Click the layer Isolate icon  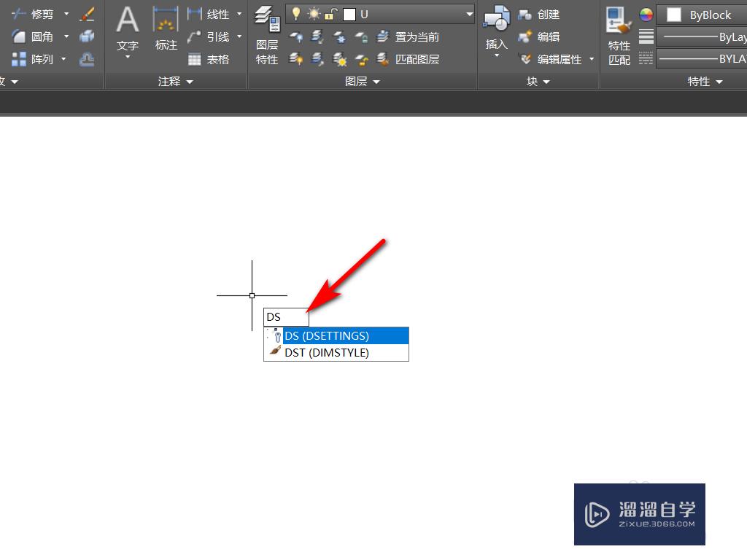[x=317, y=36]
